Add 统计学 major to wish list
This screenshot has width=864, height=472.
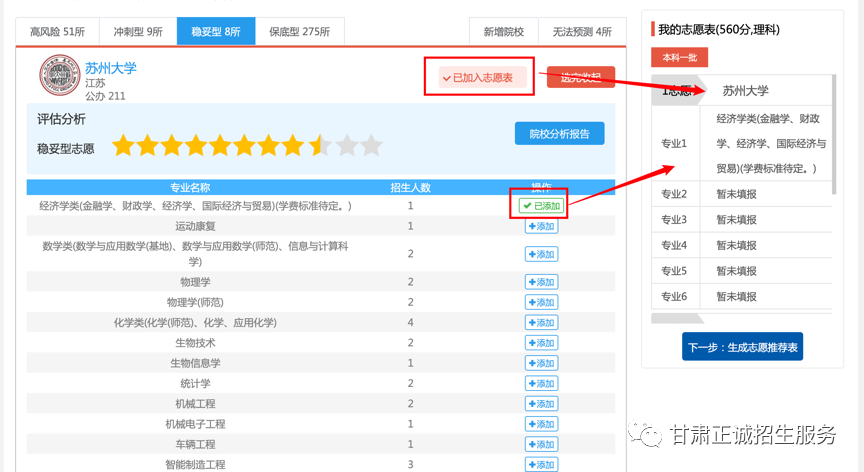[x=541, y=384]
